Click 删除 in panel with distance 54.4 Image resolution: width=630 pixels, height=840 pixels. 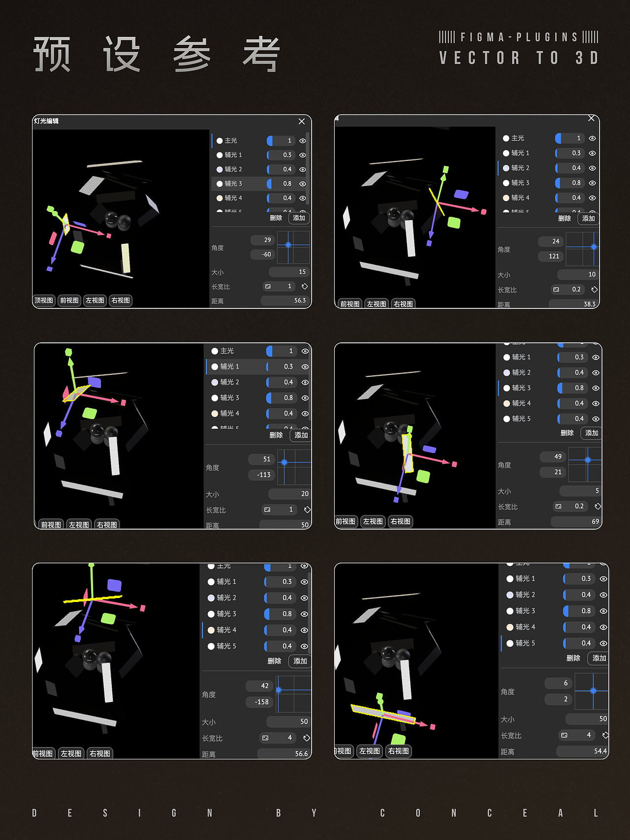573,658
